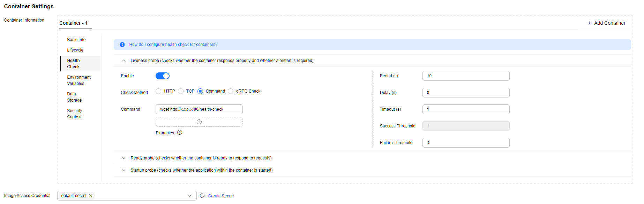The image size is (644, 204).
Task: Select the gRPC Check radio option
Action: coord(231,91)
